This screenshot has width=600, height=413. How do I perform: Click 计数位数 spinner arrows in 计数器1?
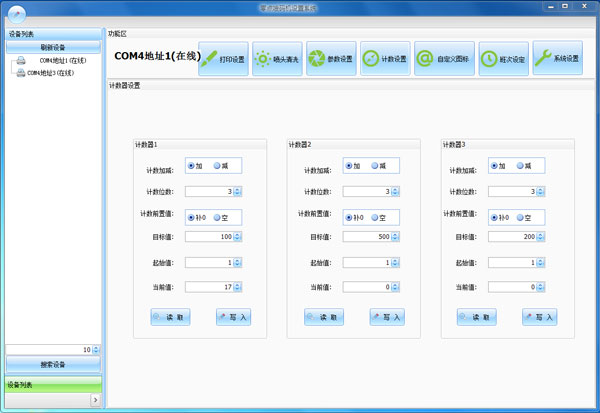tap(237, 191)
